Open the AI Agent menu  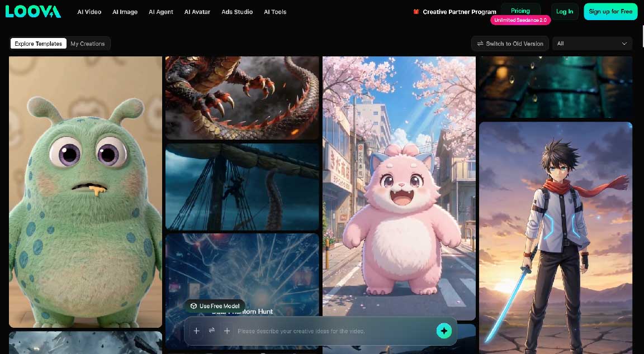(161, 12)
